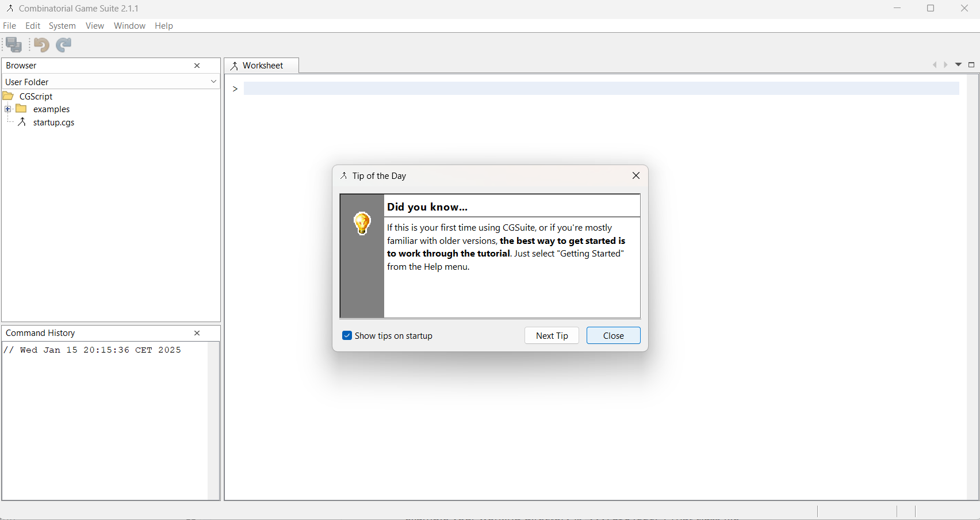
Task: Click the Worksheet tab icon
Action: [x=234, y=66]
